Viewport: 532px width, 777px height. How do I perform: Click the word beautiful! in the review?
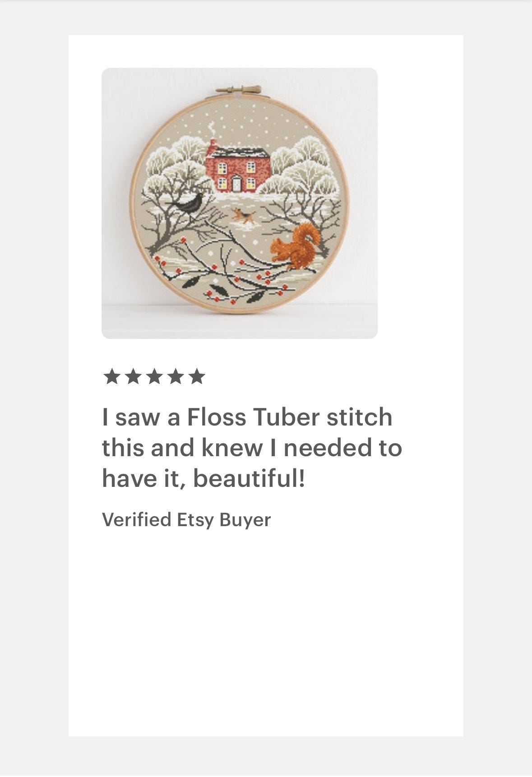point(249,478)
